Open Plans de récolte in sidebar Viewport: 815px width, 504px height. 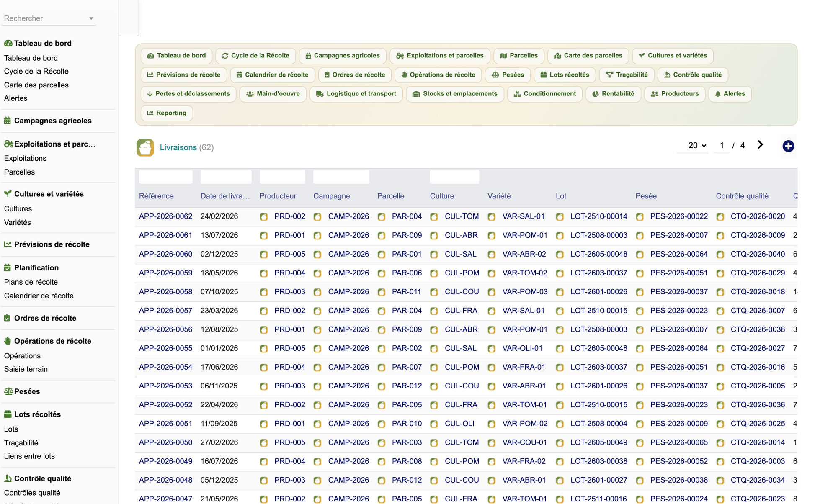31,282
